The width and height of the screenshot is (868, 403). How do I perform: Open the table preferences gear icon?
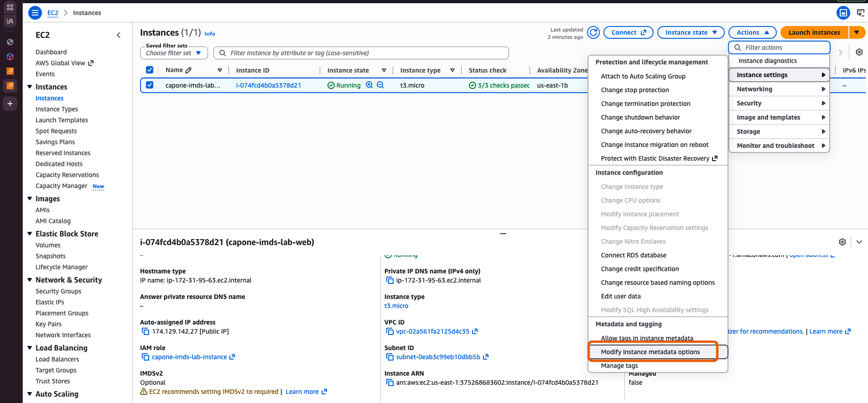859,52
